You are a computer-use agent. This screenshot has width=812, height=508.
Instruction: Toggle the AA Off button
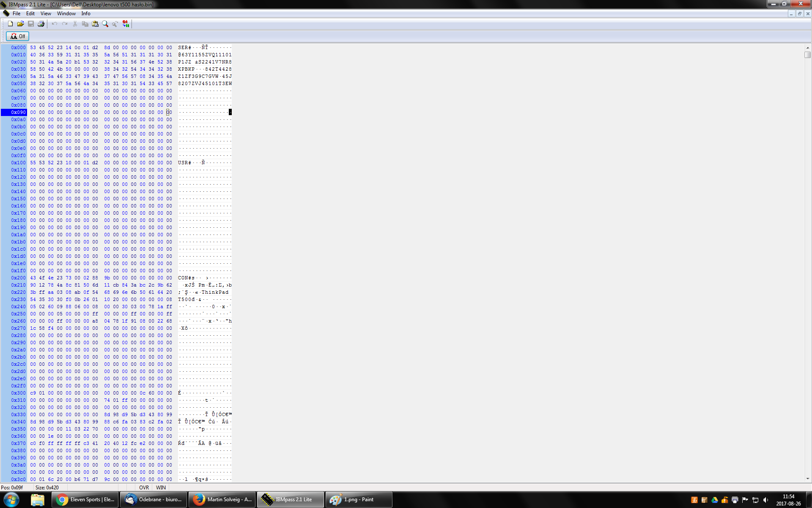(x=18, y=36)
